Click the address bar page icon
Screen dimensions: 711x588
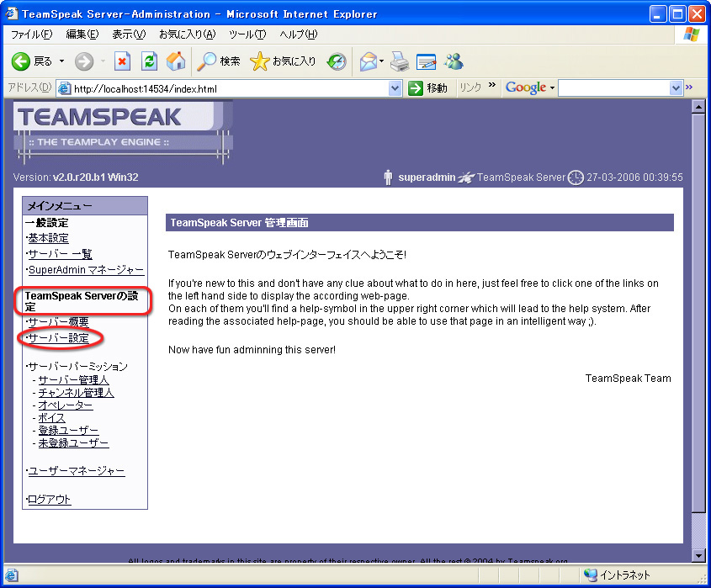[x=65, y=88]
